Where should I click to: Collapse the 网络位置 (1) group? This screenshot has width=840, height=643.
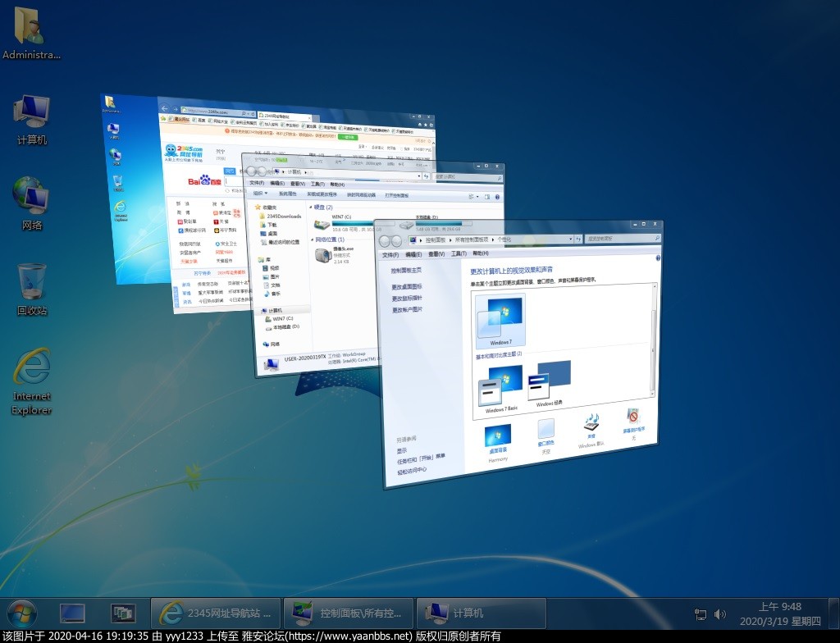(312, 239)
